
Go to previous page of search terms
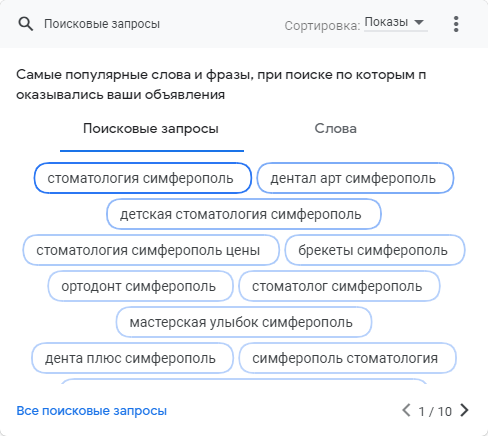(407, 410)
